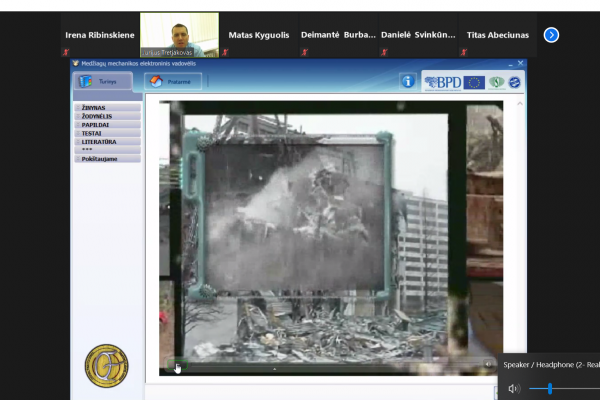Open the info icon in the toolbar
This screenshot has height=400, width=600.
[x=408, y=82]
